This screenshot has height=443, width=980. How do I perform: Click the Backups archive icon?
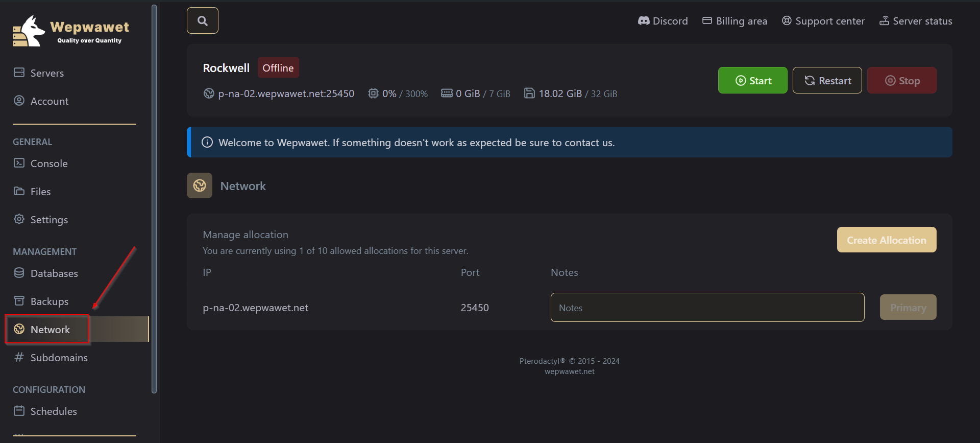19,300
